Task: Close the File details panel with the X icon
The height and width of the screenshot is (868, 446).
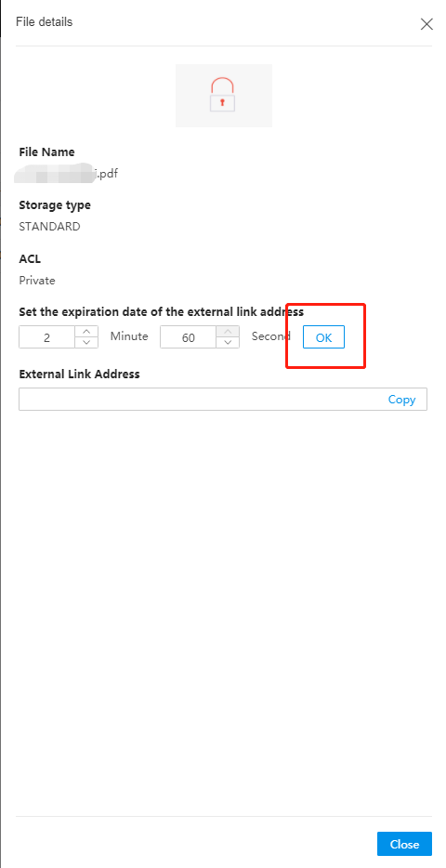Action: [x=426, y=24]
